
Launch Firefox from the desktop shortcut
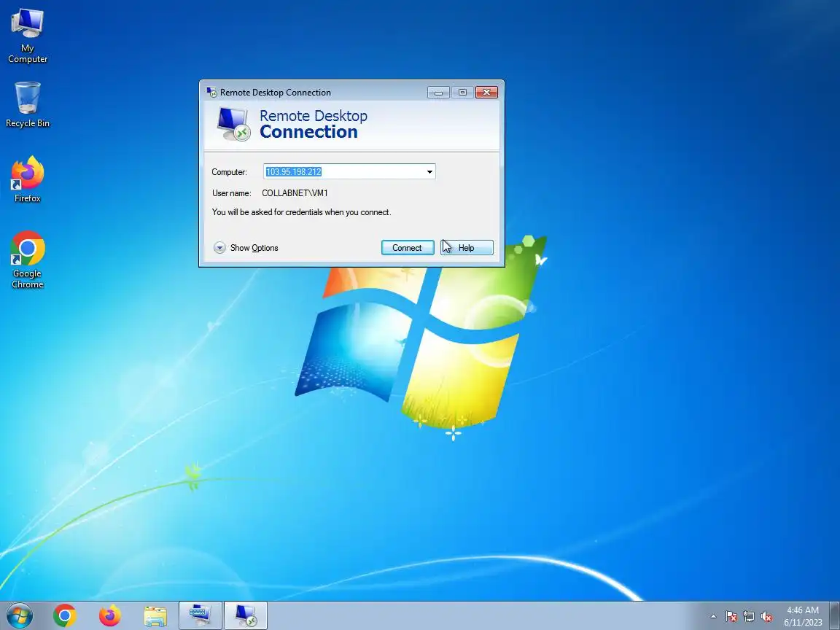coord(27,179)
